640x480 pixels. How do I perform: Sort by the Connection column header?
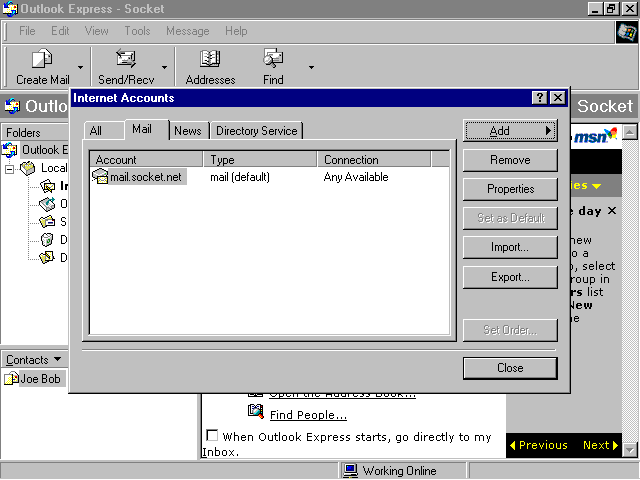(374, 160)
